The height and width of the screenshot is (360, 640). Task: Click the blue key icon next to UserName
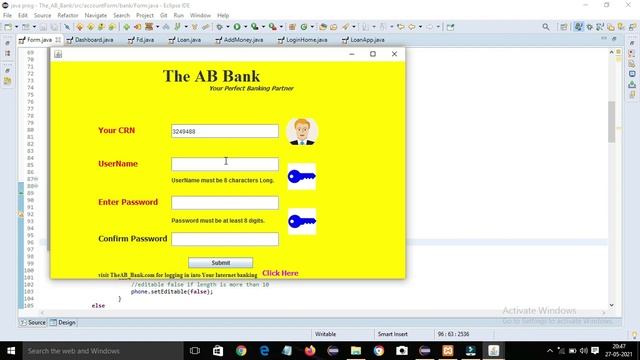[302, 177]
